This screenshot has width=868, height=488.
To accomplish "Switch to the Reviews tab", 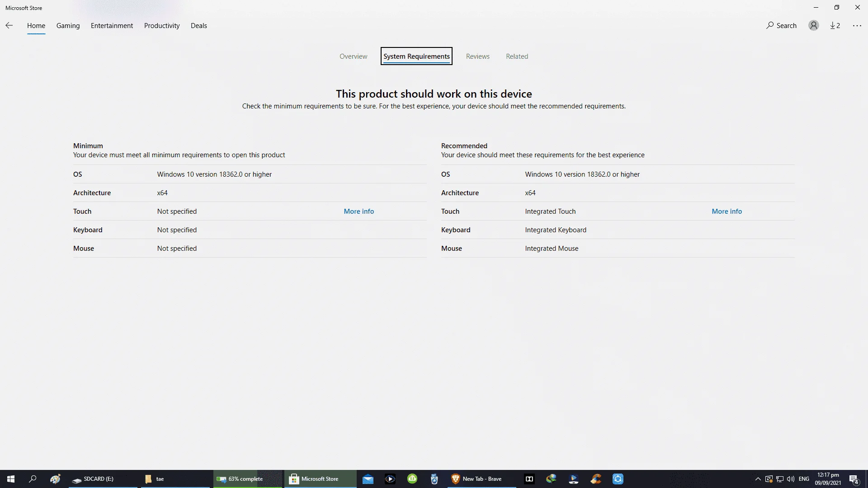I will click(478, 56).
